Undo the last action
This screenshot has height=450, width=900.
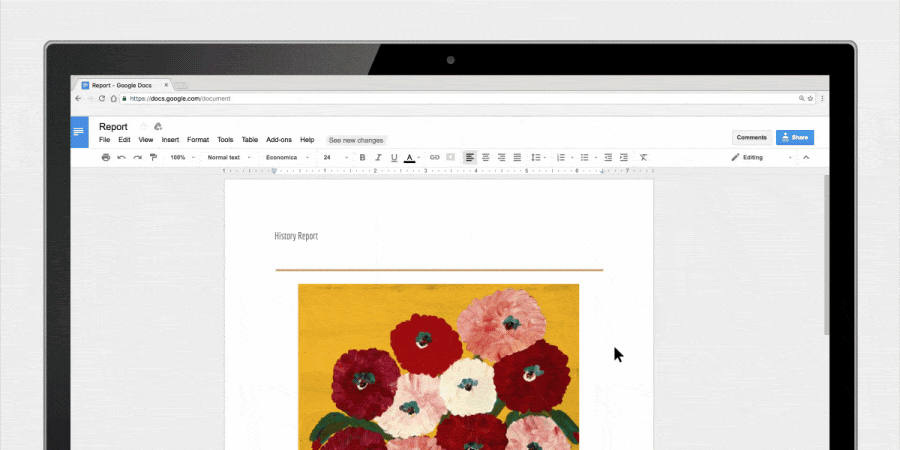pyautogui.click(x=122, y=157)
